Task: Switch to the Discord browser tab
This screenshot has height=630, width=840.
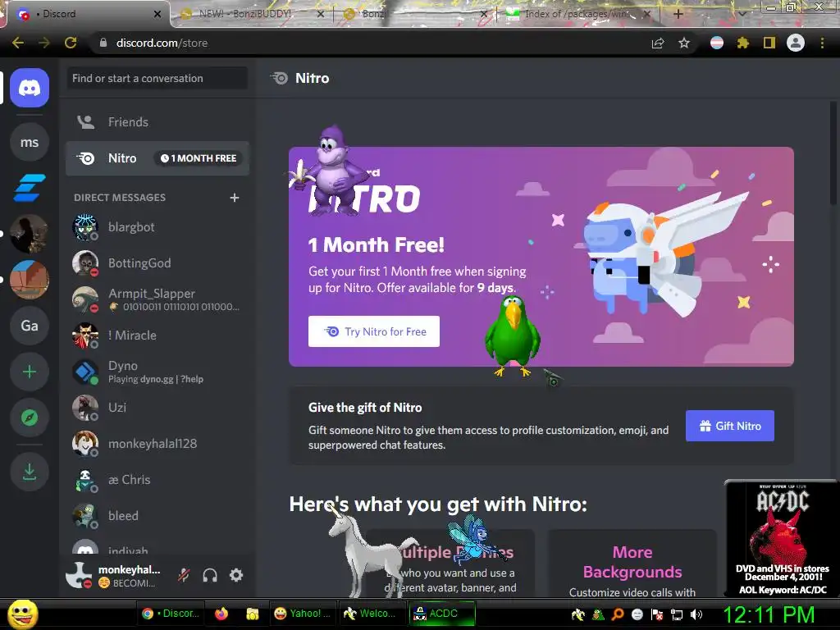Action: coord(87,14)
